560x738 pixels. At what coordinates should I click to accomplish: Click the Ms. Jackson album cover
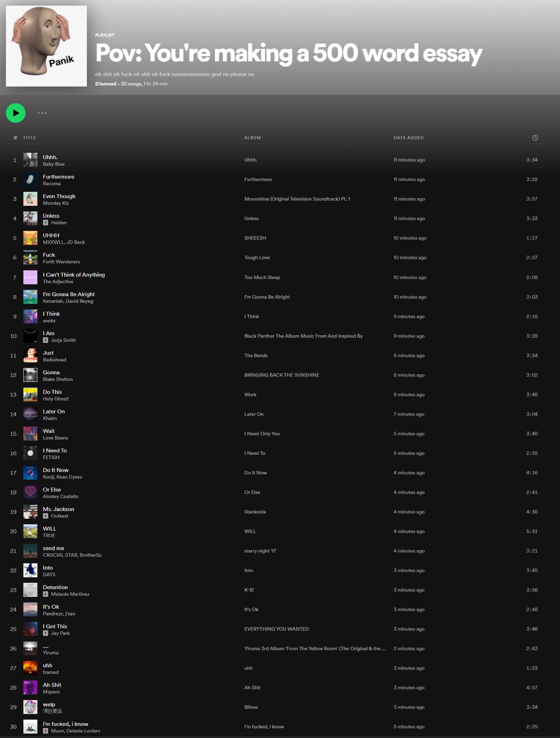tap(30, 512)
